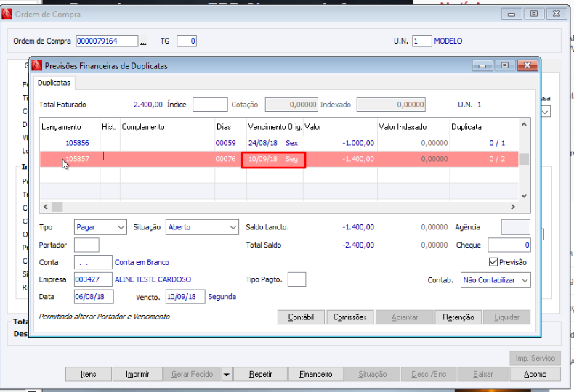Click the Conta input field
Screen dimensions: 574x392
click(x=93, y=262)
